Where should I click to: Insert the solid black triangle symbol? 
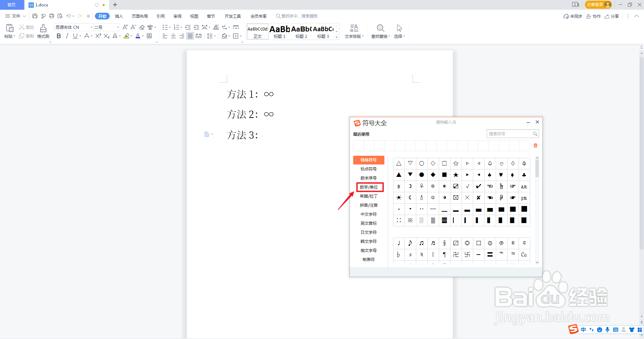pyautogui.click(x=399, y=175)
